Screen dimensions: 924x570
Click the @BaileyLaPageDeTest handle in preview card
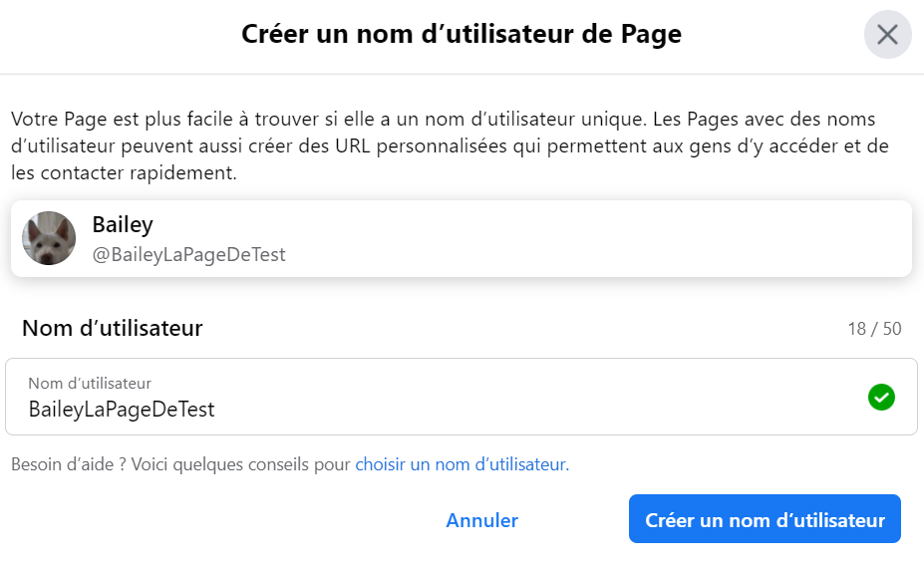coord(188,255)
